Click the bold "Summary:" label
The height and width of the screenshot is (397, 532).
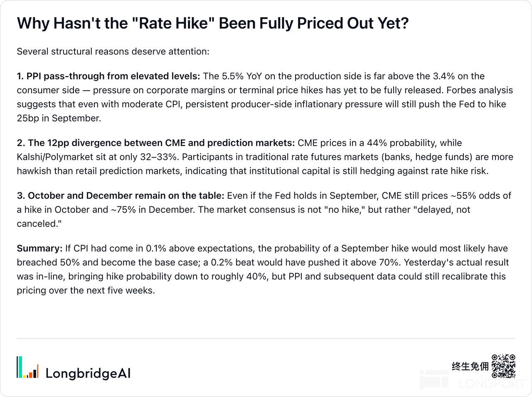pos(39,248)
